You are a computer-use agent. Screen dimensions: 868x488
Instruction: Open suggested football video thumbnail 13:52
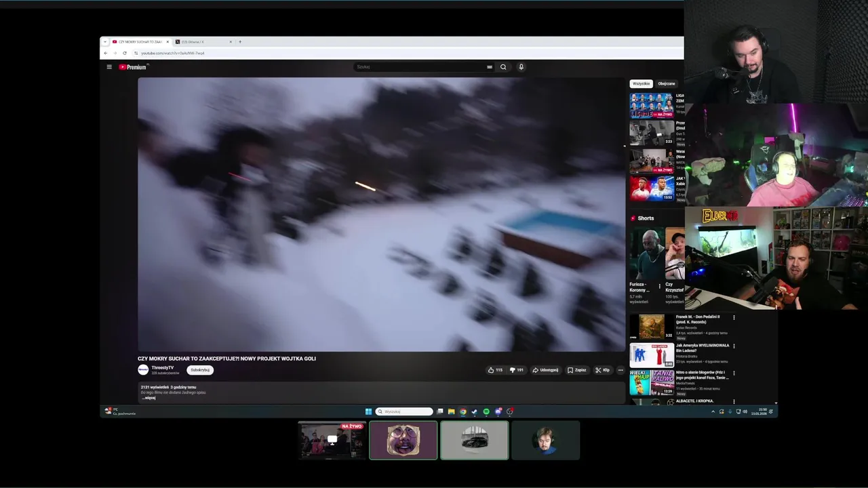pos(652,188)
